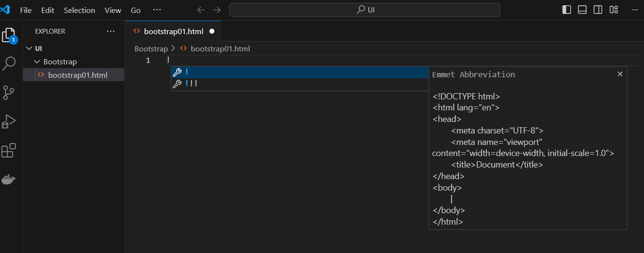Click the '<title>Document</title>' preview line
644x253 pixels.
pyautogui.click(x=497, y=165)
